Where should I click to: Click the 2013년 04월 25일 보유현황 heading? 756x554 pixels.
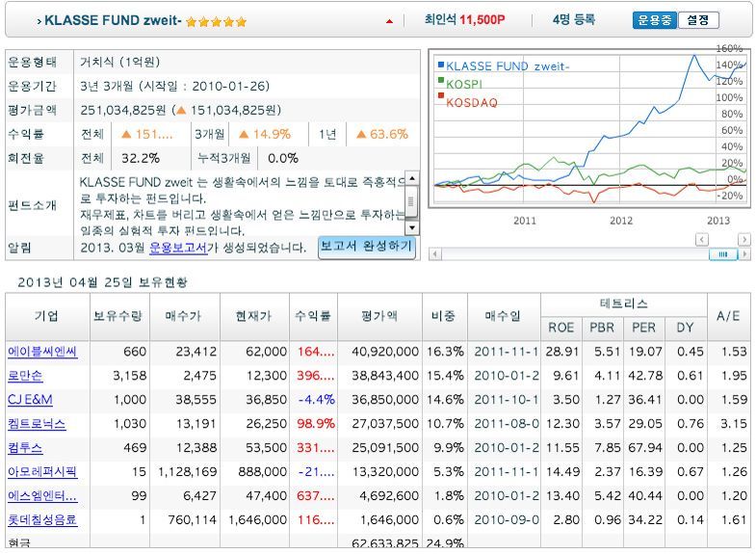click(102, 282)
